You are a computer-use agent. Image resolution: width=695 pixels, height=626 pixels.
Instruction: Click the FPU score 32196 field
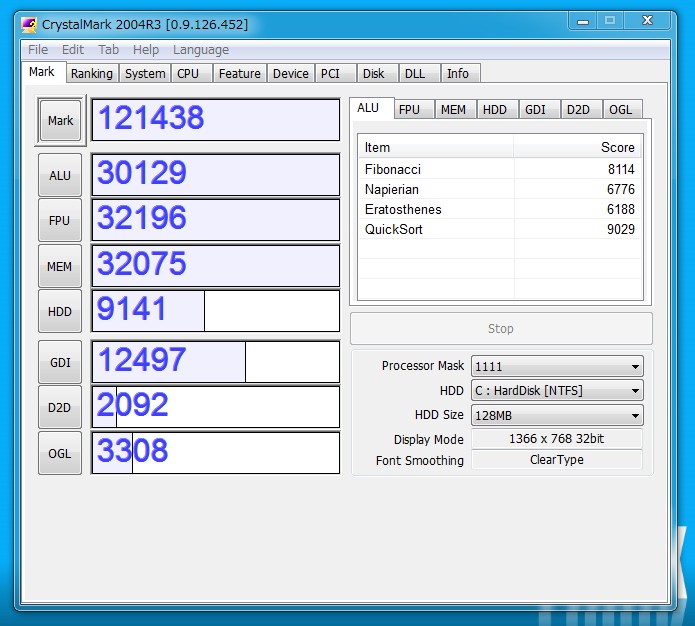click(x=216, y=220)
